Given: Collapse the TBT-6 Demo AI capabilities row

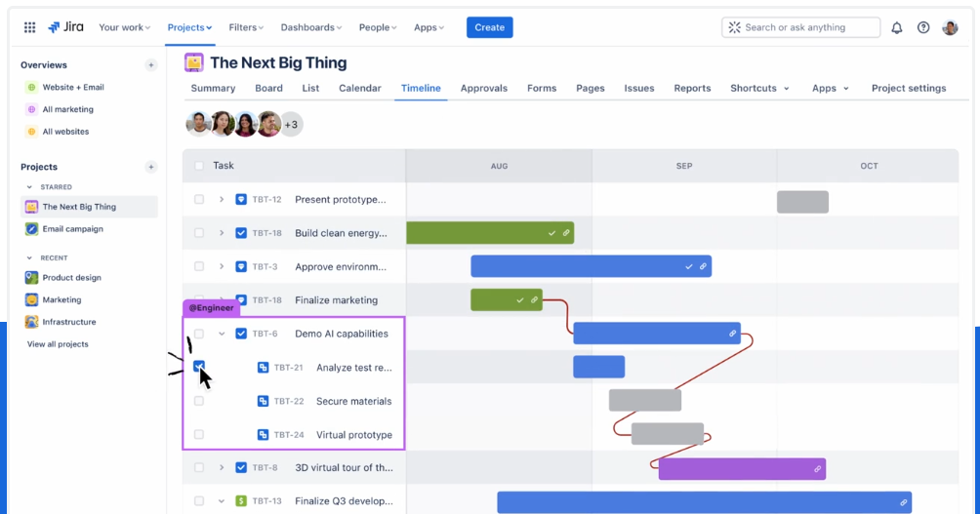Looking at the screenshot, I should click(x=222, y=334).
